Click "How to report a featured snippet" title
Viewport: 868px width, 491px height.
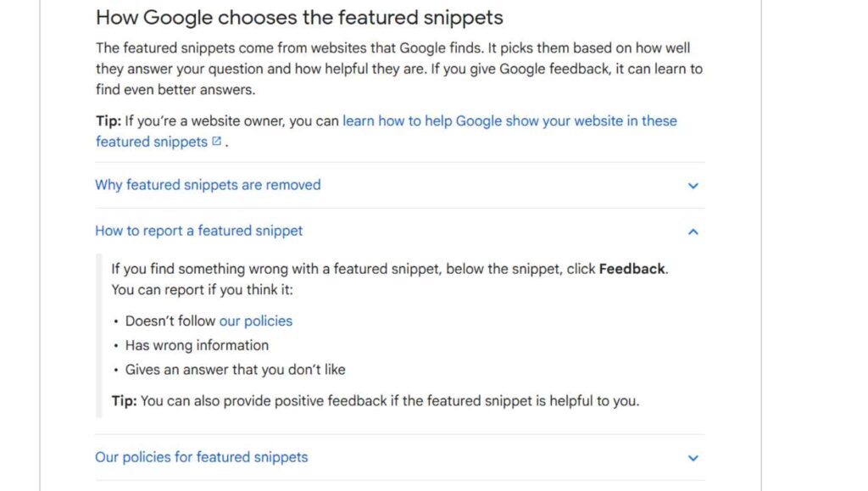pyautogui.click(x=198, y=231)
